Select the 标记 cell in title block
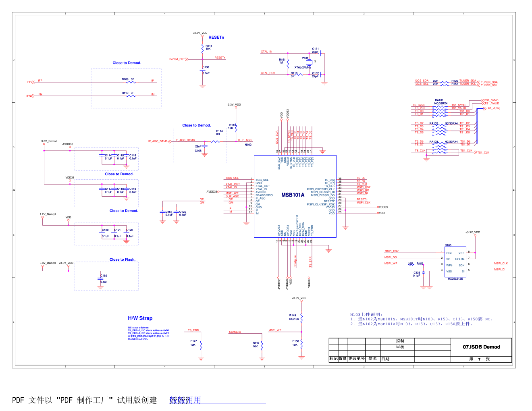Viewport: 532px width, 411px height. [333, 359]
